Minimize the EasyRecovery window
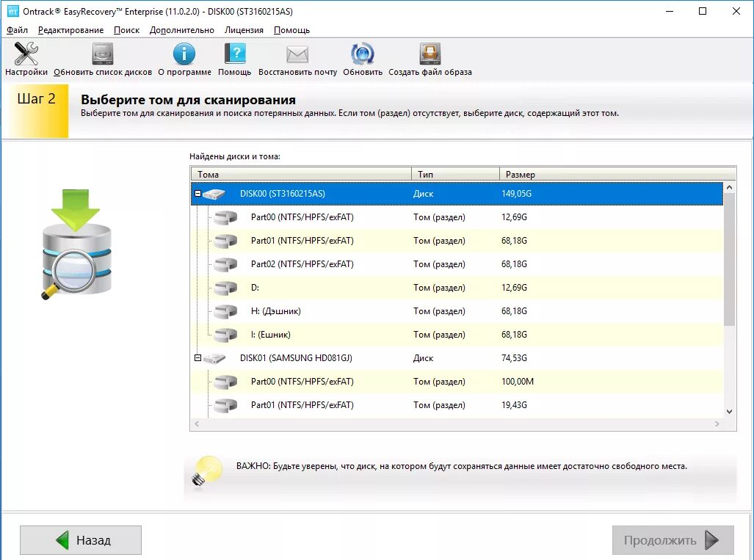754x560 pixels. pos(670,11)
